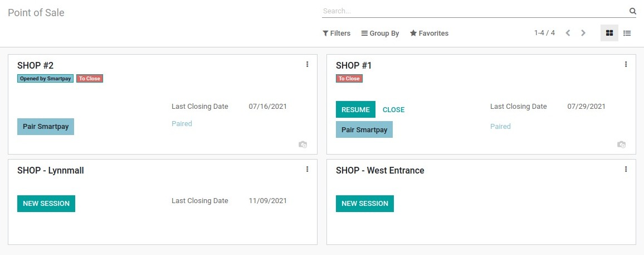The width and height of the screenshot is (644, 255).
Task: Start new session for West Entrance
Action: click(x=365, y=204)
